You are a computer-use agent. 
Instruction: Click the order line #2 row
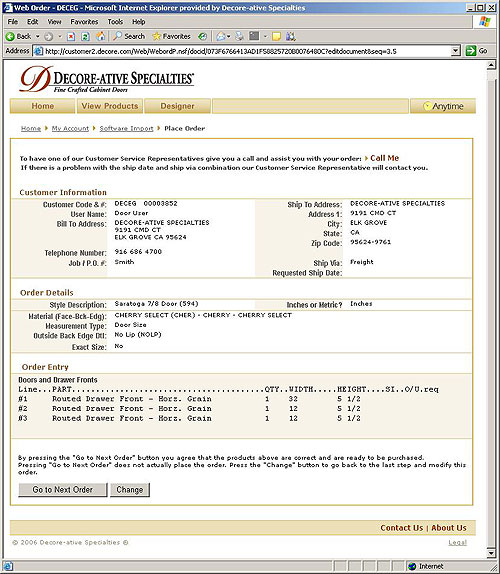pyautogui.click(x=189, y=409)
